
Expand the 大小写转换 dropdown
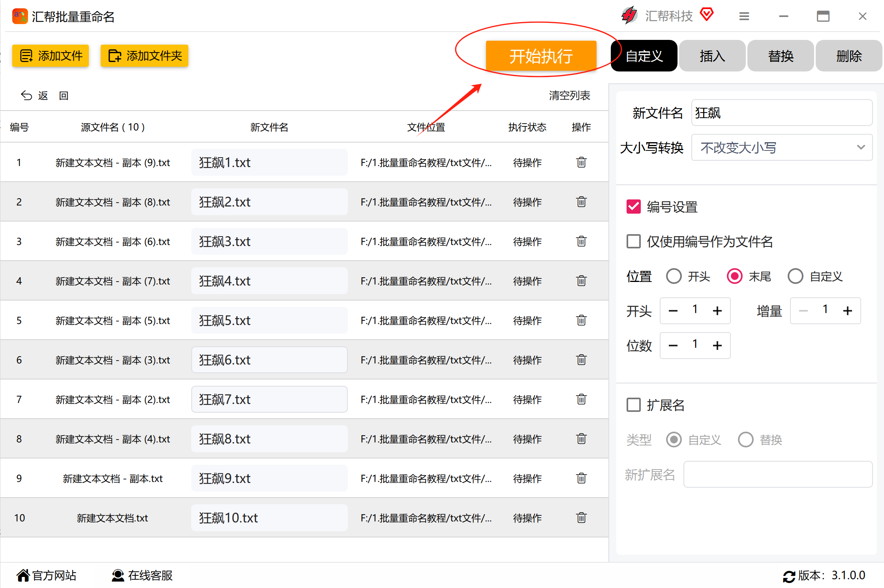782,147
